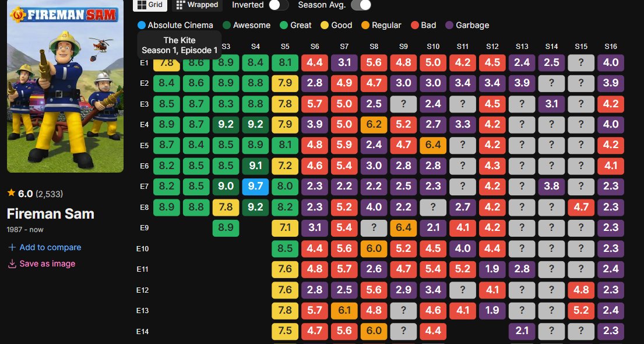Open the orange 6.4 cell in S9 E9
Viewport: 644px width, 344px height.
point(403,228)
